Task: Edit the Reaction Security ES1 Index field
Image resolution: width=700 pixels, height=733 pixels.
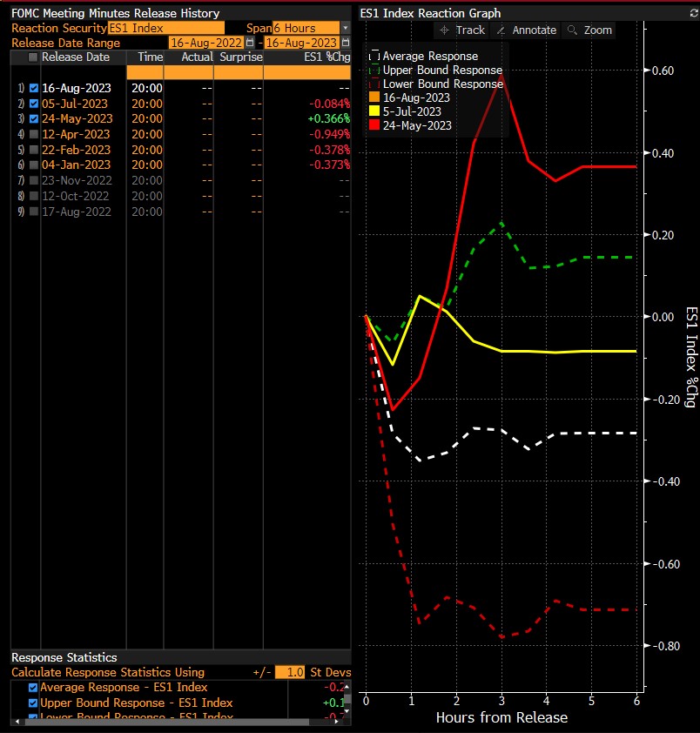Action: pos(165,29)
